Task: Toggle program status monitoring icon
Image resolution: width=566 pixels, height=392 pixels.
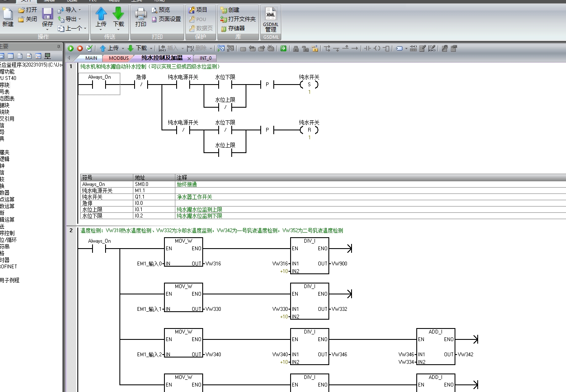Action: [221, 48]
